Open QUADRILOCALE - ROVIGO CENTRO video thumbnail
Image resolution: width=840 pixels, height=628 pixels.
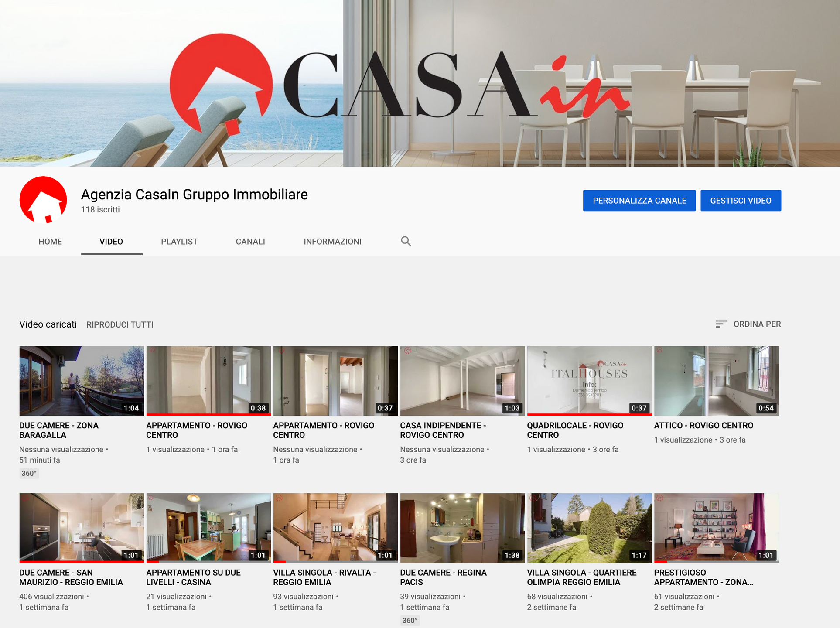coord(589,380)
